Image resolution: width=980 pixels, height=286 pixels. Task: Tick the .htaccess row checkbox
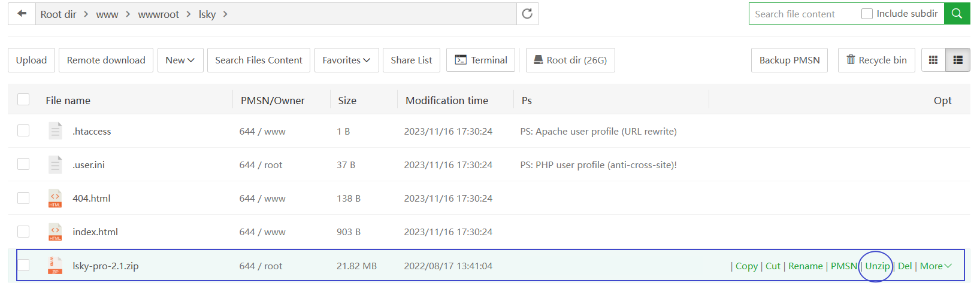(23, 130)
